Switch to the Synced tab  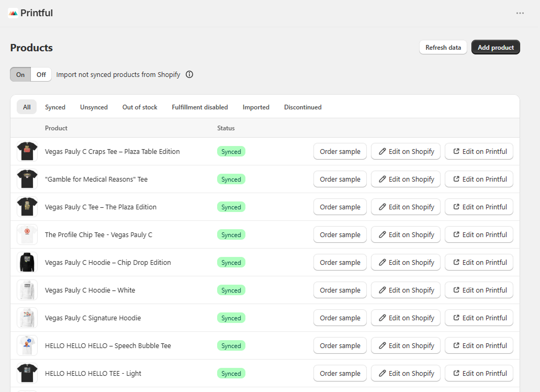point(55,107)
